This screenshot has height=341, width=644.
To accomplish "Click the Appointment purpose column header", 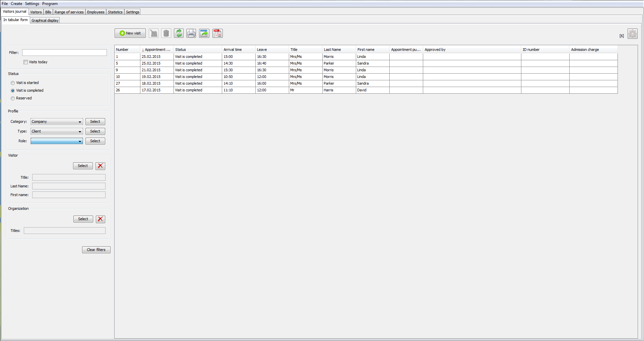I will (x=406, y=50).
